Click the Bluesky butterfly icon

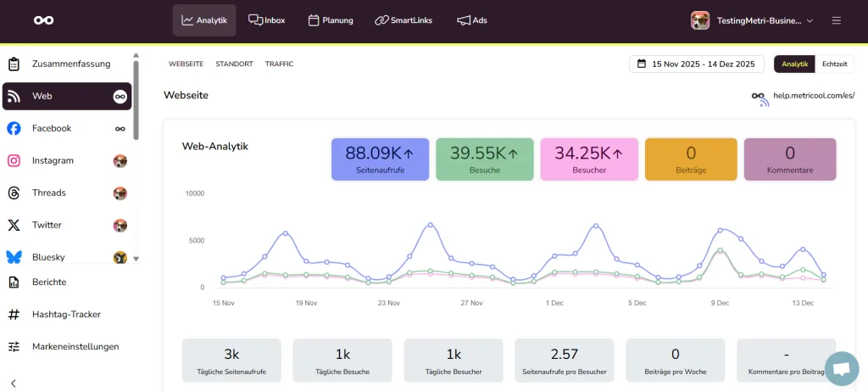[14, 256]
